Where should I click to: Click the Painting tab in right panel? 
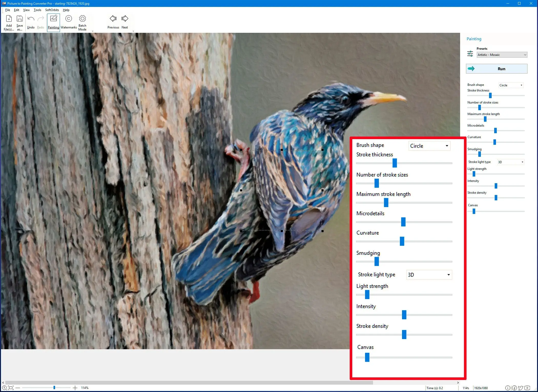[x=474, y=38]
